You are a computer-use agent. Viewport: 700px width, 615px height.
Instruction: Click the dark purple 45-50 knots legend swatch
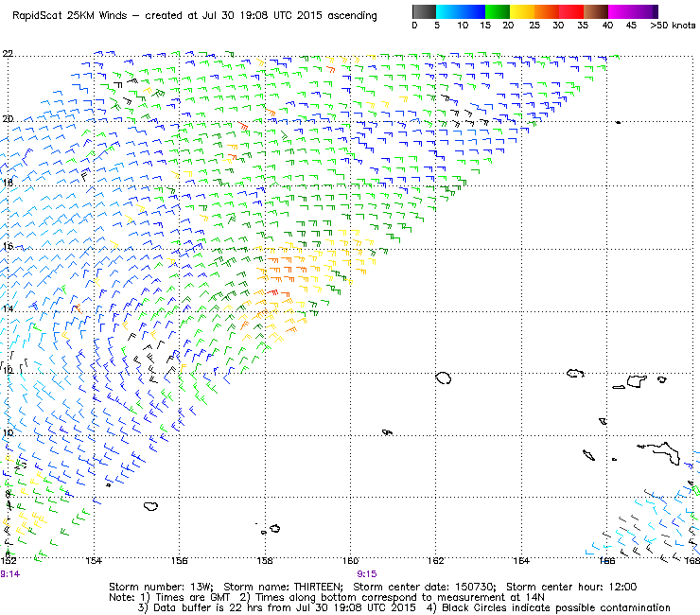pyautogui.click(x=645, y=11)
